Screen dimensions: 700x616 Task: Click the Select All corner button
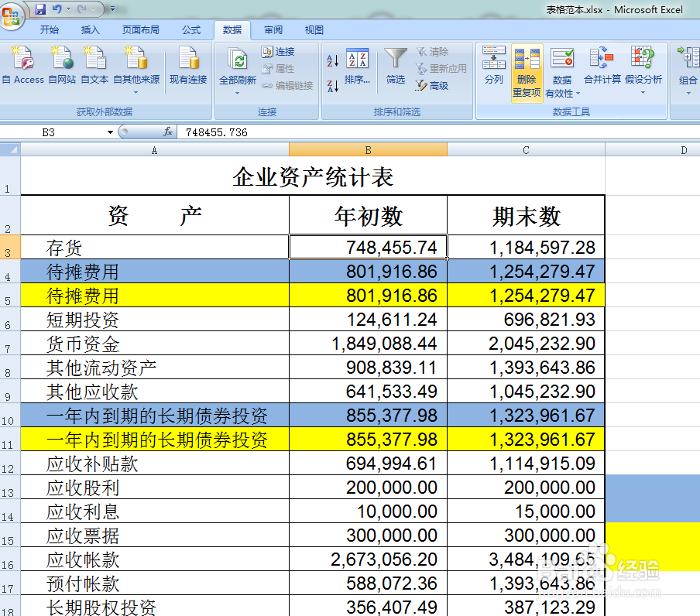(10, 150)
